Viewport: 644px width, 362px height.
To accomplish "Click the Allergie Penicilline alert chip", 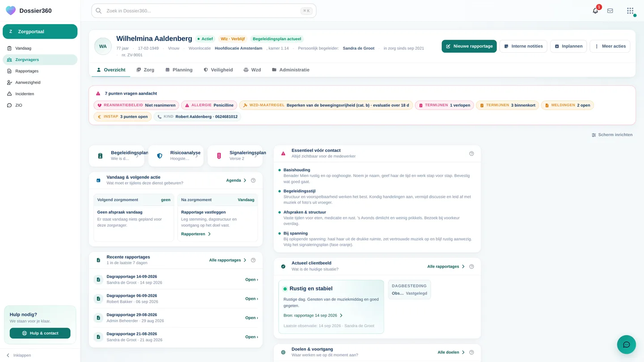I will (x=209, y=105).
